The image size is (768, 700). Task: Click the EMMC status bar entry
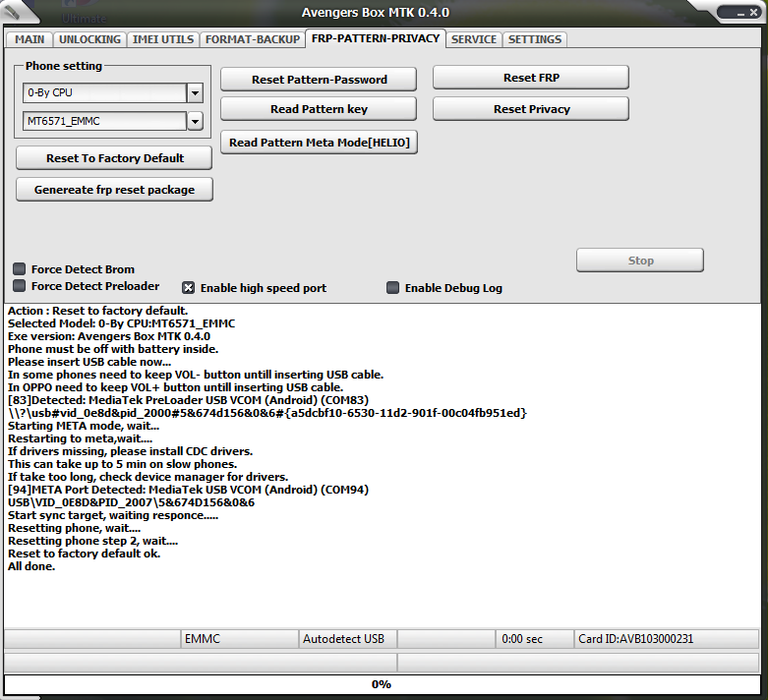[x=240, y=639]
